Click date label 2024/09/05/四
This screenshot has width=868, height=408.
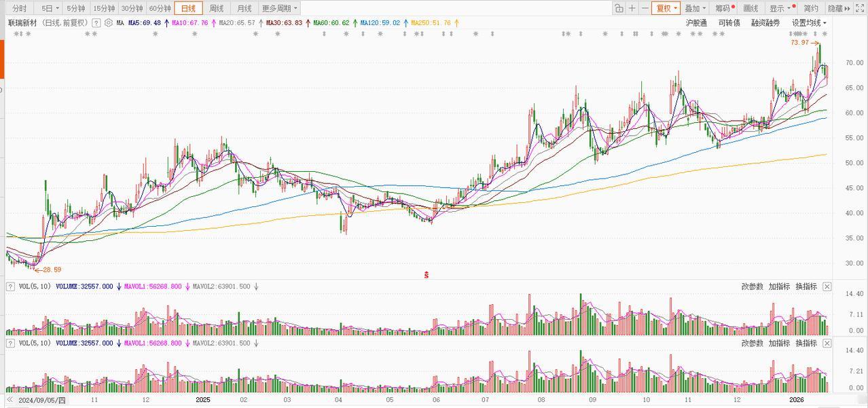pyautogui.click(x=42, y=401)
